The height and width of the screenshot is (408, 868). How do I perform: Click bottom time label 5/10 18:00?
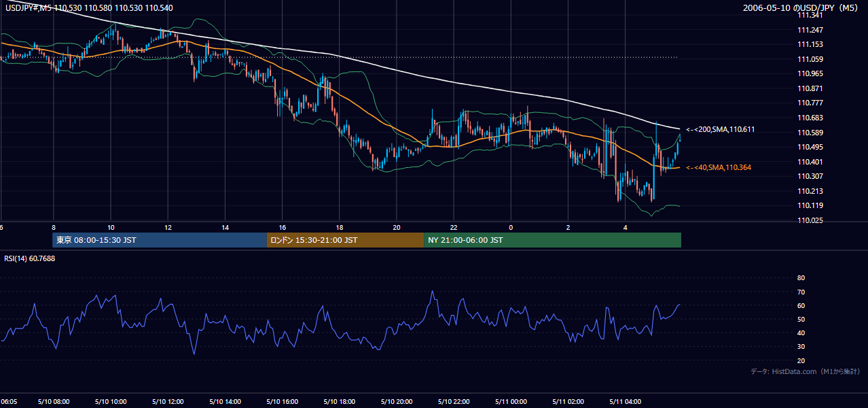(340, 402)
